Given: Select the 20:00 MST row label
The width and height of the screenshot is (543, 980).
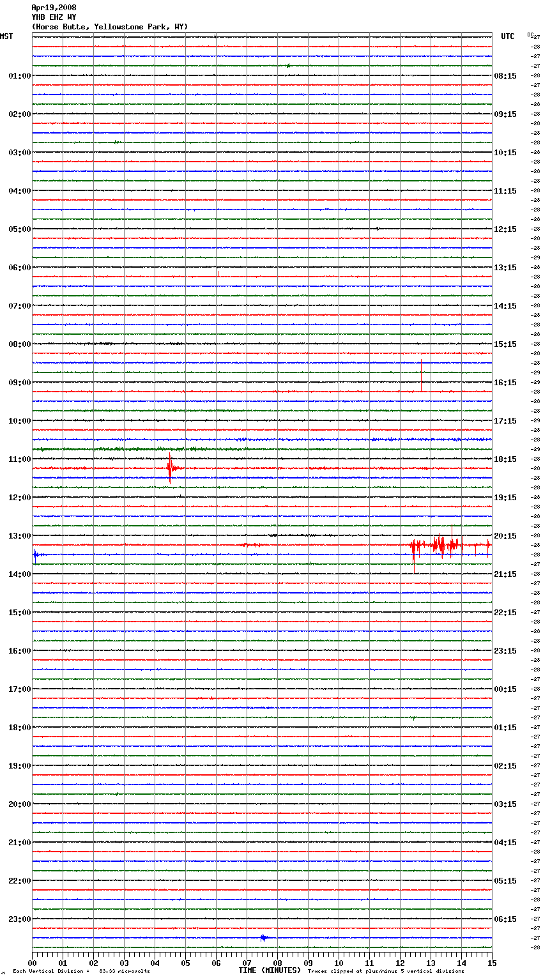Looking at the screenshot, I should (x=19, y=804).
